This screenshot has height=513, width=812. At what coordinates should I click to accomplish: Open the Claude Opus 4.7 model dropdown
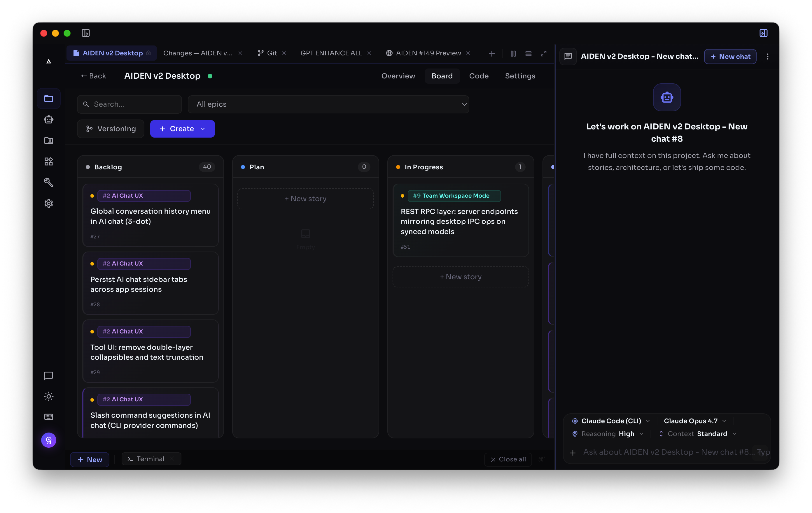click(x=695, y=421)
